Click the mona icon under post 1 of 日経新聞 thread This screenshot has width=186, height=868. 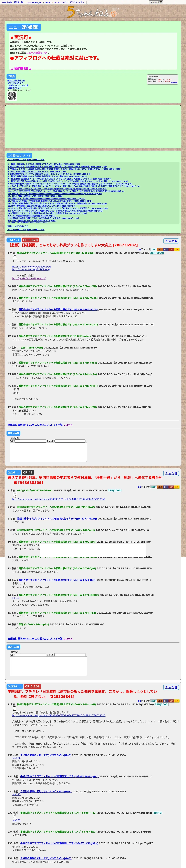click(14, 257)
